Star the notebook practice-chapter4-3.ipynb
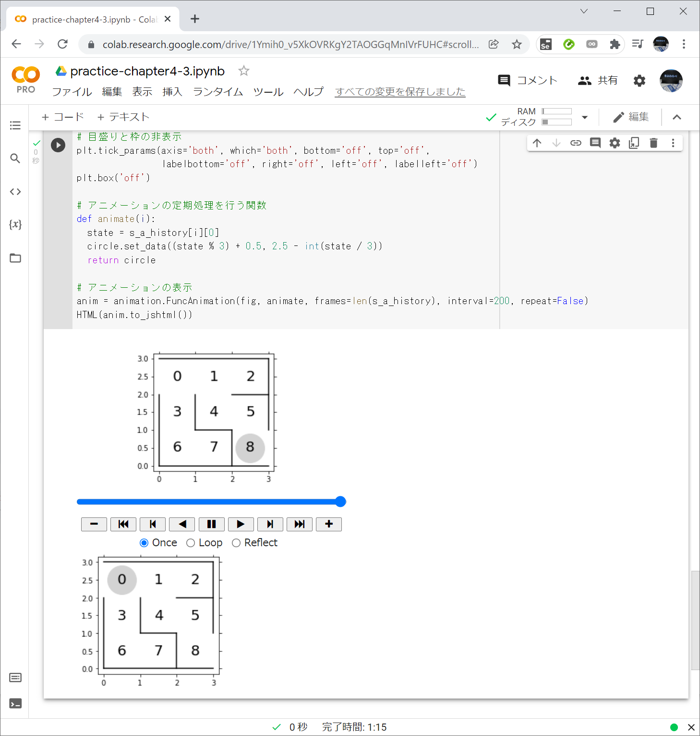Image resolution: width=700 pixels, height=736 pixels. point(244,71)
